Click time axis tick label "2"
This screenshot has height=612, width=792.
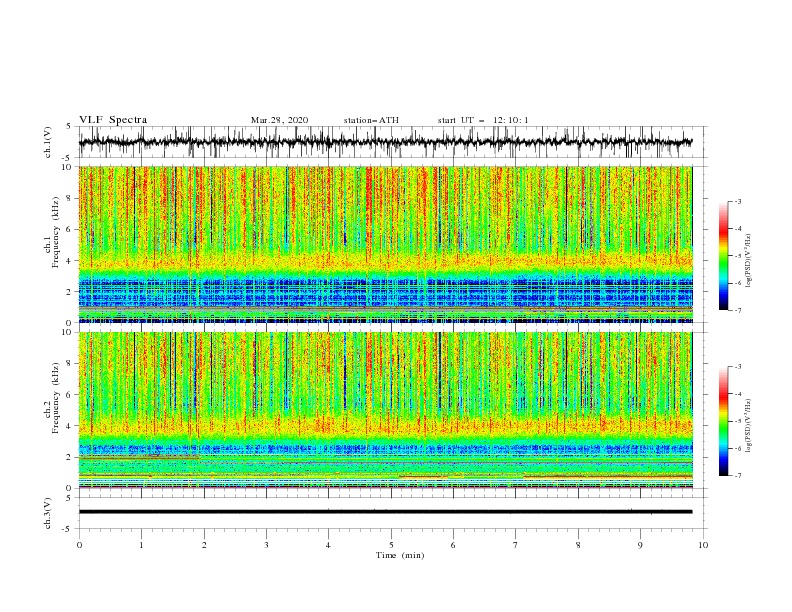[x=204, y=545]
